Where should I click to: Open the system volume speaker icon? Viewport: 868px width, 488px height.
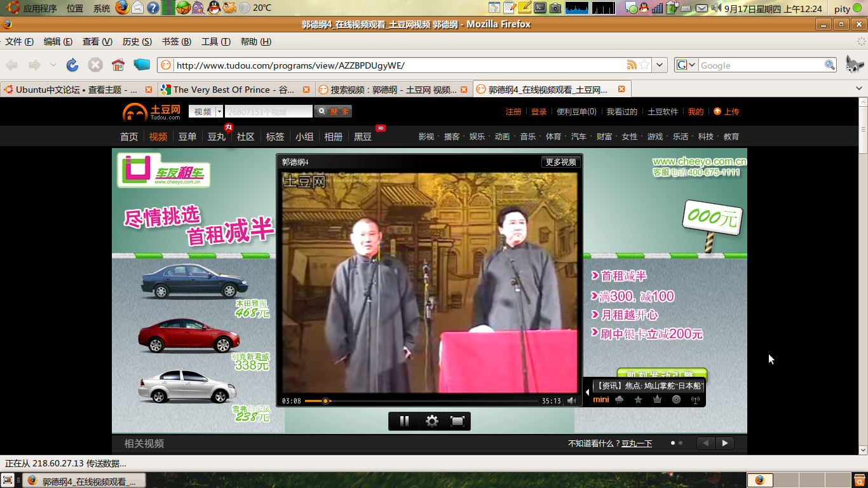click(x=716, y=8)
